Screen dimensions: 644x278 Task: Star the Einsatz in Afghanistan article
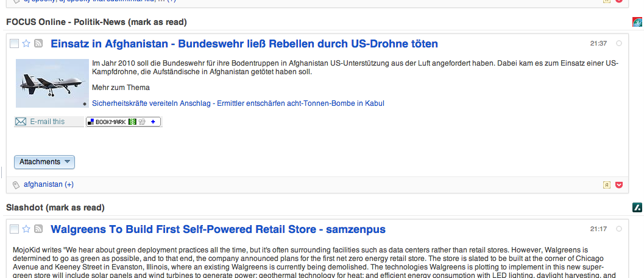26,43
